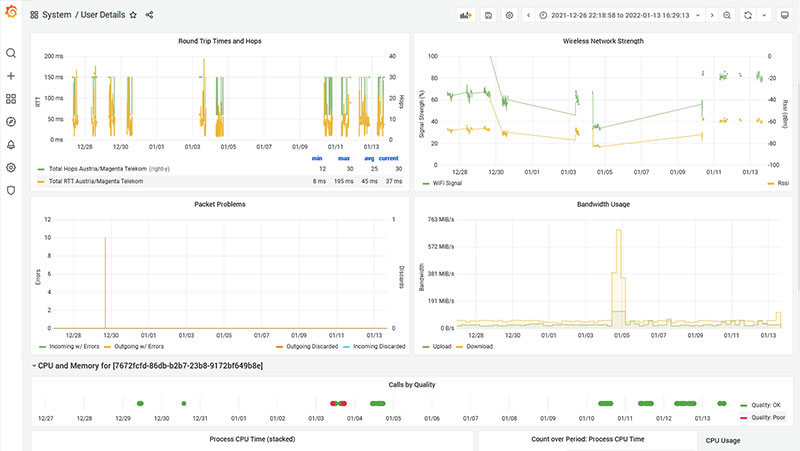Image resolution: width=800 pixels, height=451 pixels.
Task: Open the Server Admin shield icon
Action: coord(11,190)
